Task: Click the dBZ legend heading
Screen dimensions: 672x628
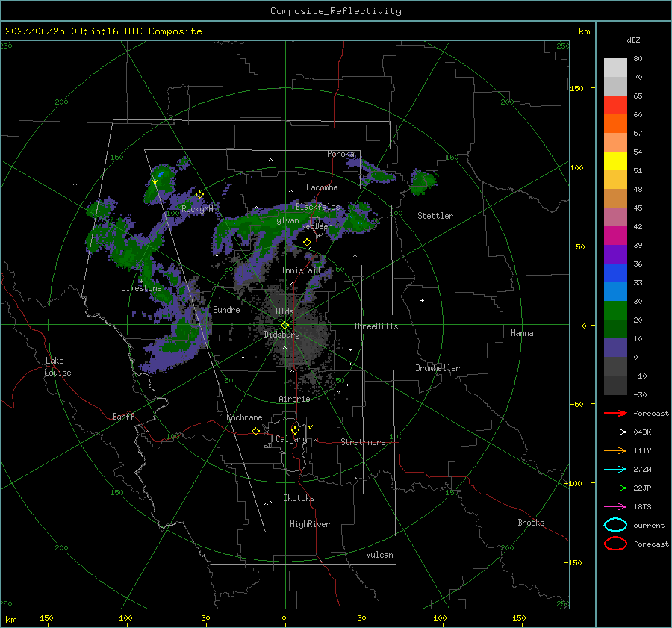Action: 633,40
